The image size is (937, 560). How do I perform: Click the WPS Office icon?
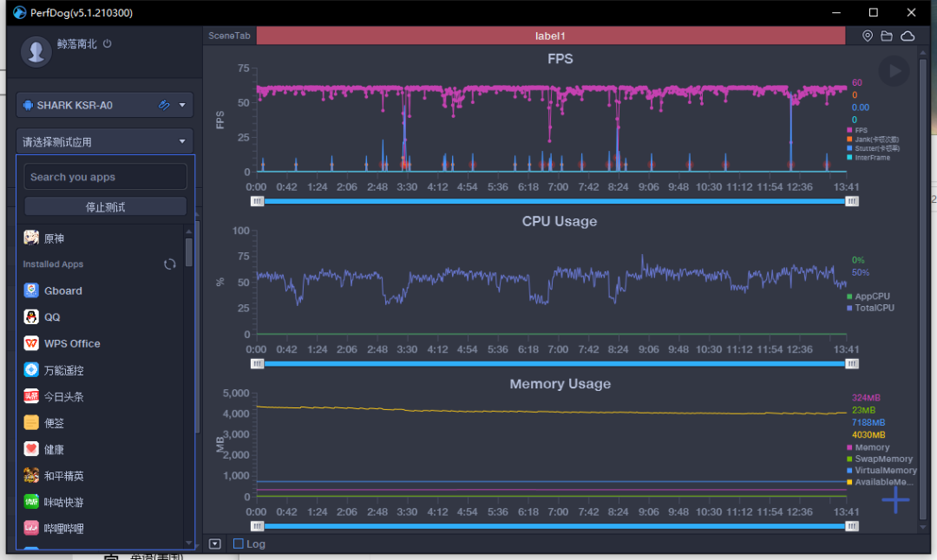(x=31, y=343)
